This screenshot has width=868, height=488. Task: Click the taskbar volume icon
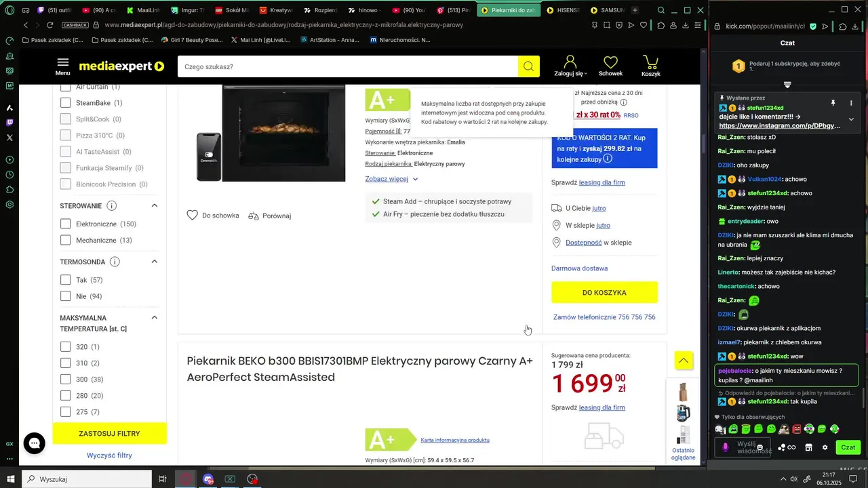795,479
